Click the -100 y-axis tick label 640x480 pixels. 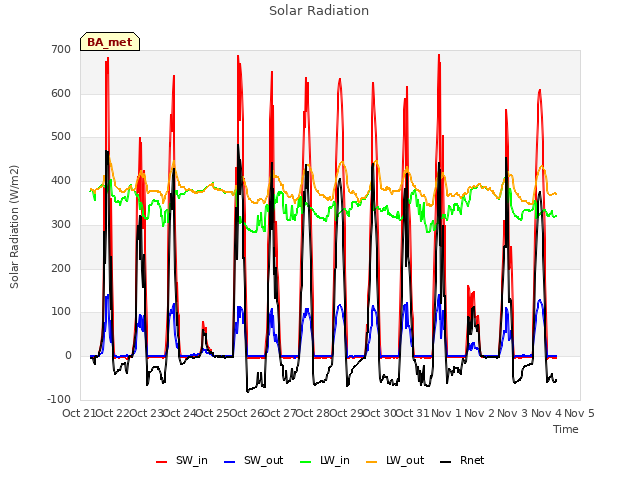click(x=59, y=399)
